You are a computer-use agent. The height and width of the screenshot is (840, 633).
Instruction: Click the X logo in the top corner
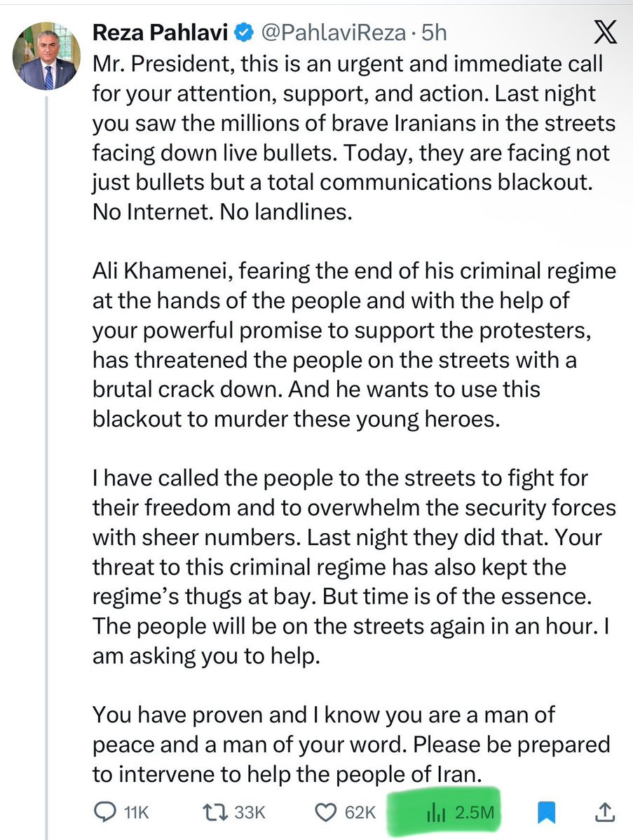[606, 32]
